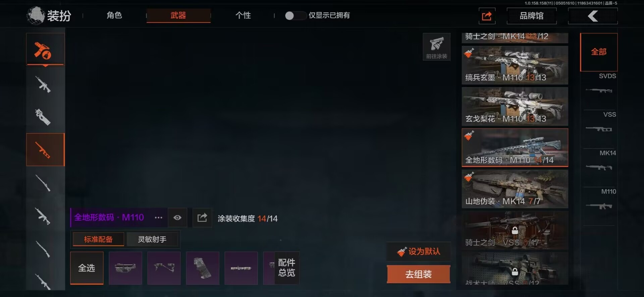Open the three-dots menu beside M110
Viewport: 644px width, 297px height.
[x=158, y=218]
